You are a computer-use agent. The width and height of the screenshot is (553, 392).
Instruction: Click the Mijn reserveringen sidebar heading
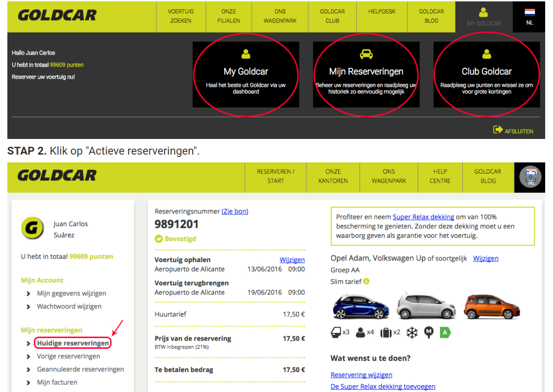[52, 330]
